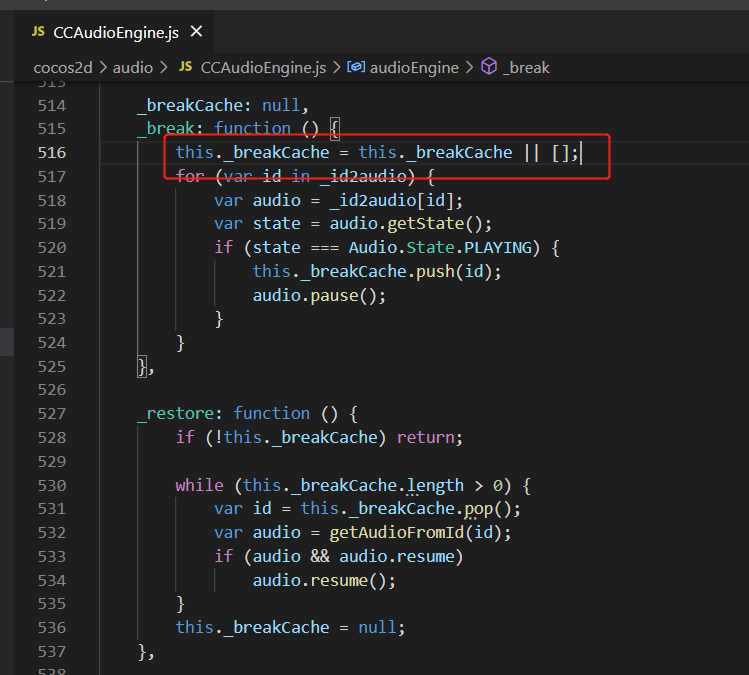Click 'this._breakCache.push(id)' on line 521

373,272
